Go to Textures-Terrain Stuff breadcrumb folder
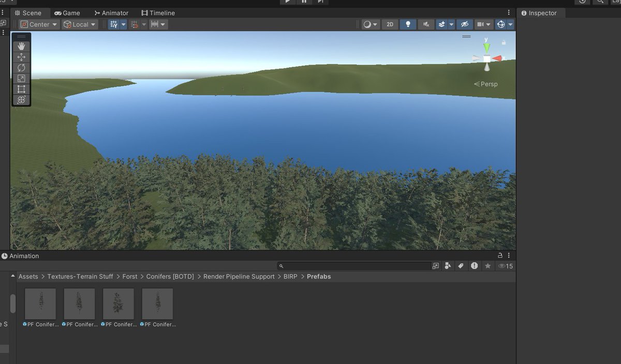The width and height of the screenshot is (621, 364). pyautogui.click(x=80, y=277)
